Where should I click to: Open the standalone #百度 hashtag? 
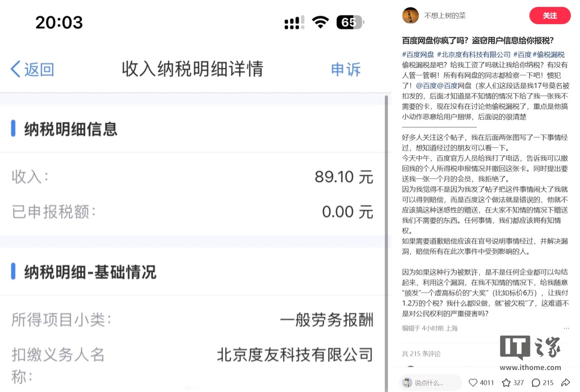click(522, 54)
